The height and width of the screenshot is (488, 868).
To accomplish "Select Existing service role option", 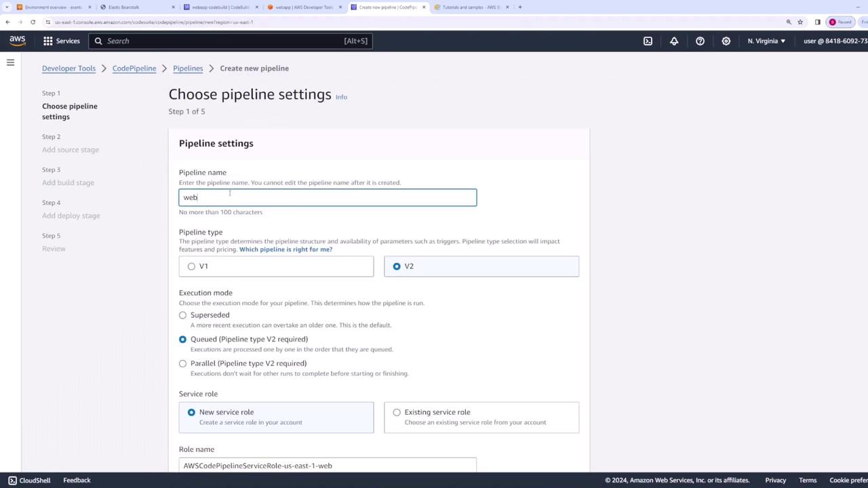I will pos(397,412).
